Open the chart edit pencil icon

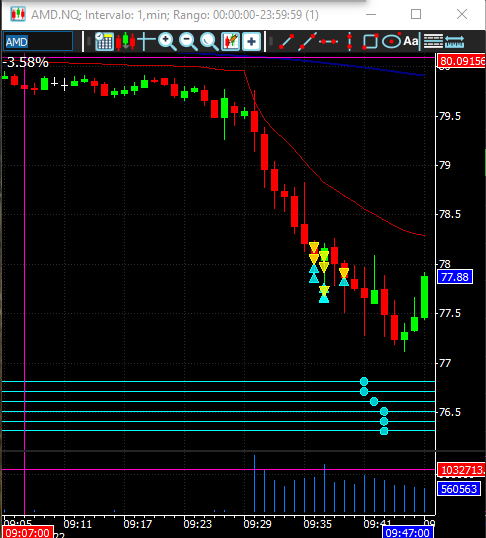(x=230, y=42)
